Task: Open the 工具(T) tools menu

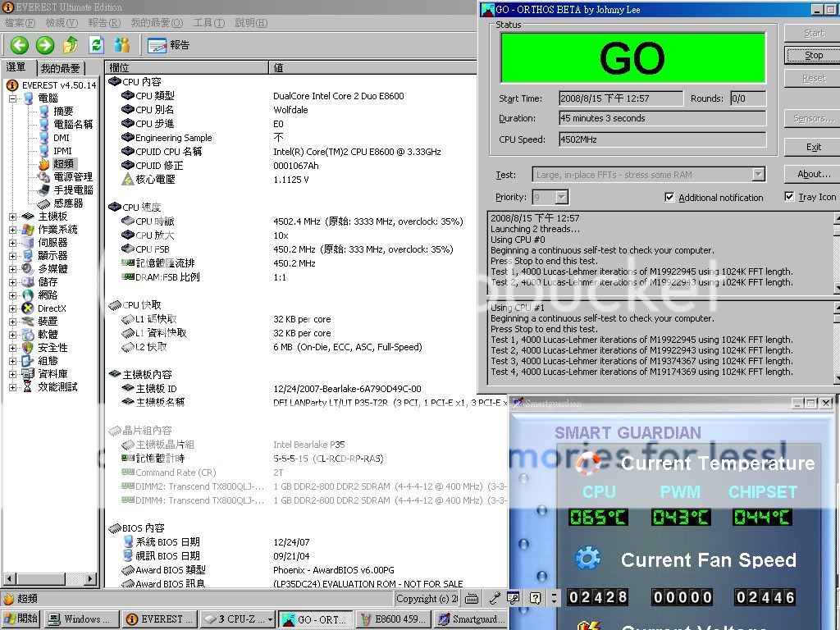Action: (208, 23)
